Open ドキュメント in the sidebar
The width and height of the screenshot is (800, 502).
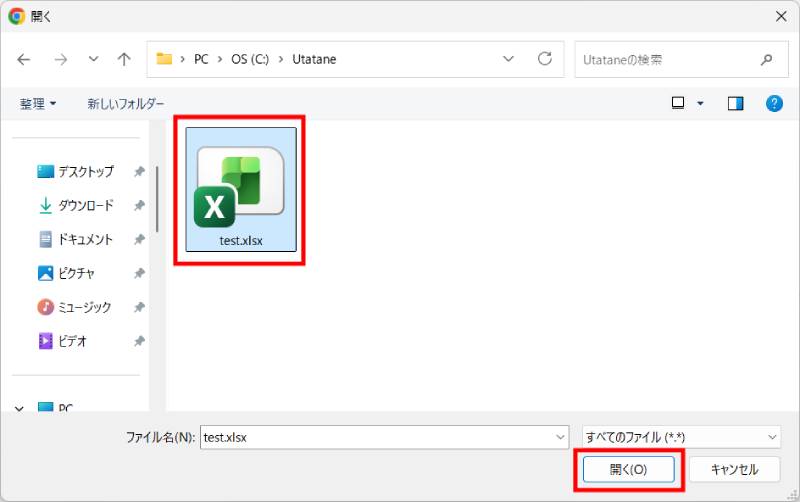(76, 239)
